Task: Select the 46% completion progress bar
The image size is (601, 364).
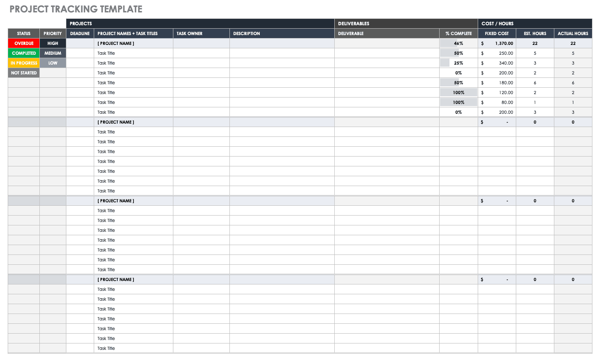Action: [458, 43]
